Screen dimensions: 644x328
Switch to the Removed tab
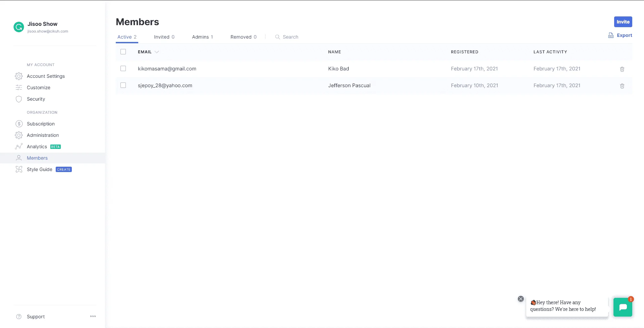(243, 37)
